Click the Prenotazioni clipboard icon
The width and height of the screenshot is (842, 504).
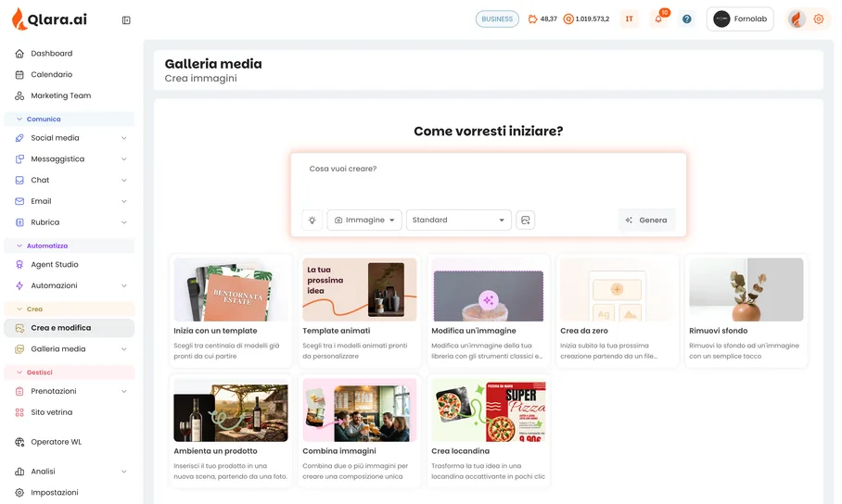point(19,391)
